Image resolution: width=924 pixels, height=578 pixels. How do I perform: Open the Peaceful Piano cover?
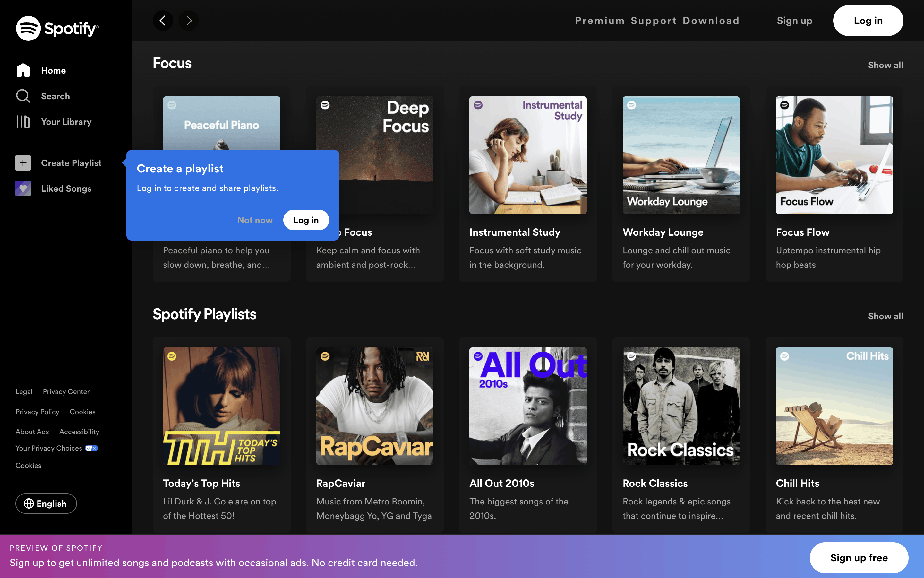click(221, 123)
